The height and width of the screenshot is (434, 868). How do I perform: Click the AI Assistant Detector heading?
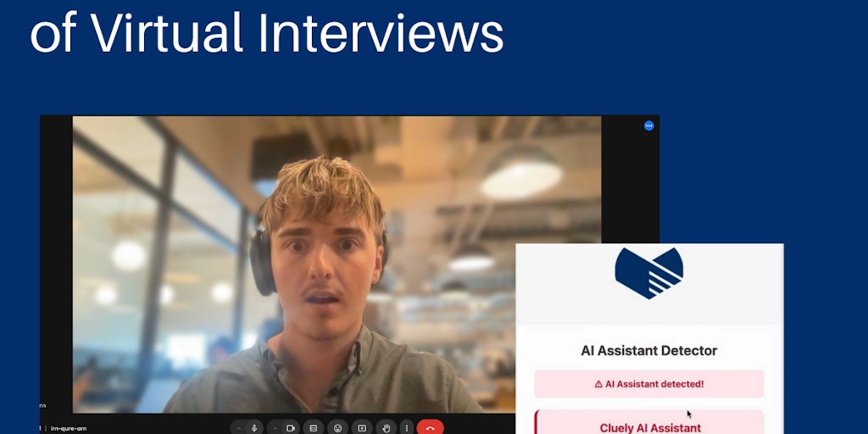pyautogui.click(x=648, y=350)
